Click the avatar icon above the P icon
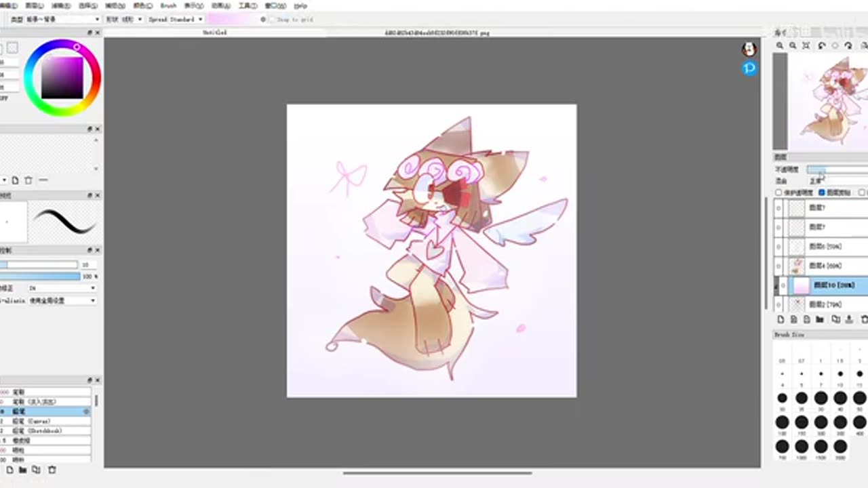 (749, 49)
